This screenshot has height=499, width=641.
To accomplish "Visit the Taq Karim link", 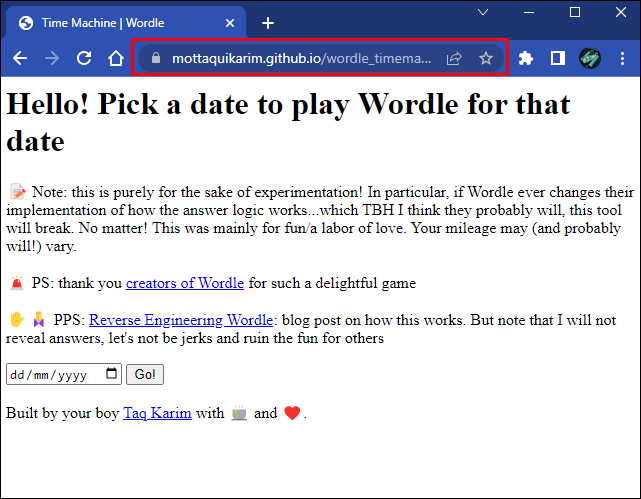I will (x=157, y=413).
